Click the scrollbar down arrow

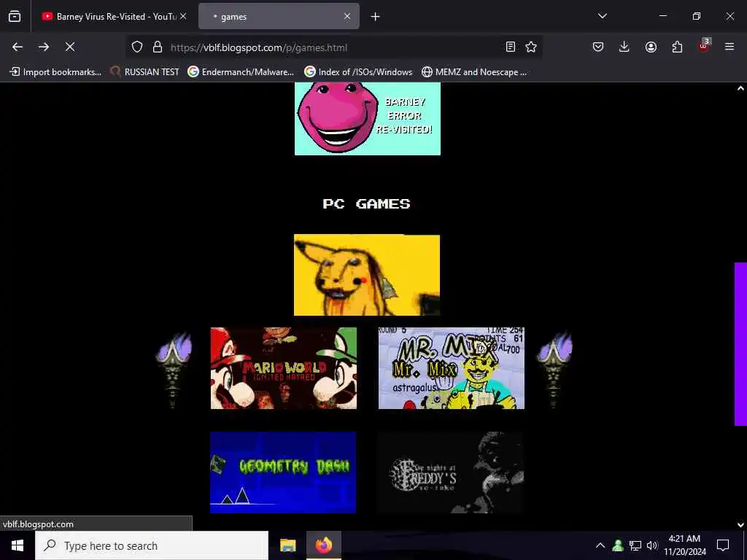coord(740,525)
